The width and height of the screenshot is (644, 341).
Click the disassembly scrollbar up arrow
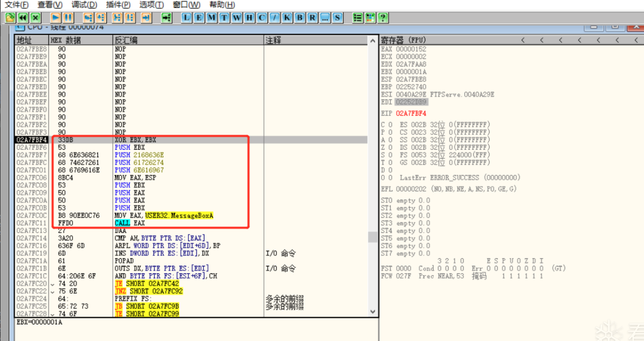pos(372,41)
